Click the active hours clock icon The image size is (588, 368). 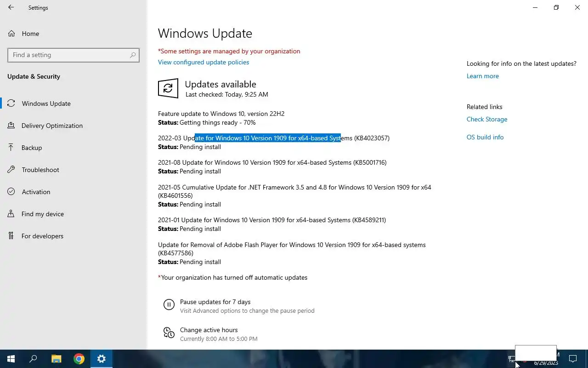tap(169, 333)
